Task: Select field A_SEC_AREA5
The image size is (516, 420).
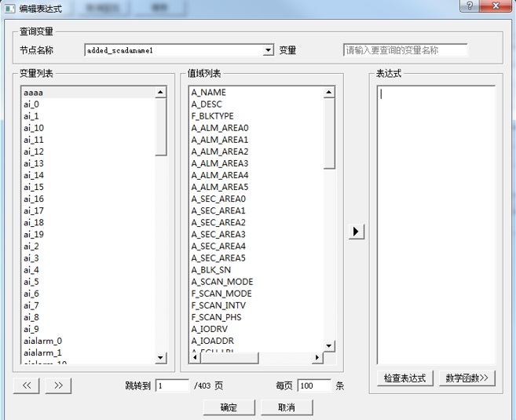Action: click(257, 258)
